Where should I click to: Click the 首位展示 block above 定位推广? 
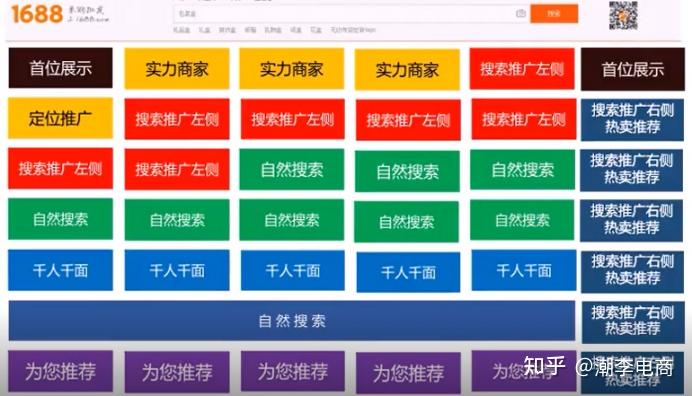click(x=60, y=68)
